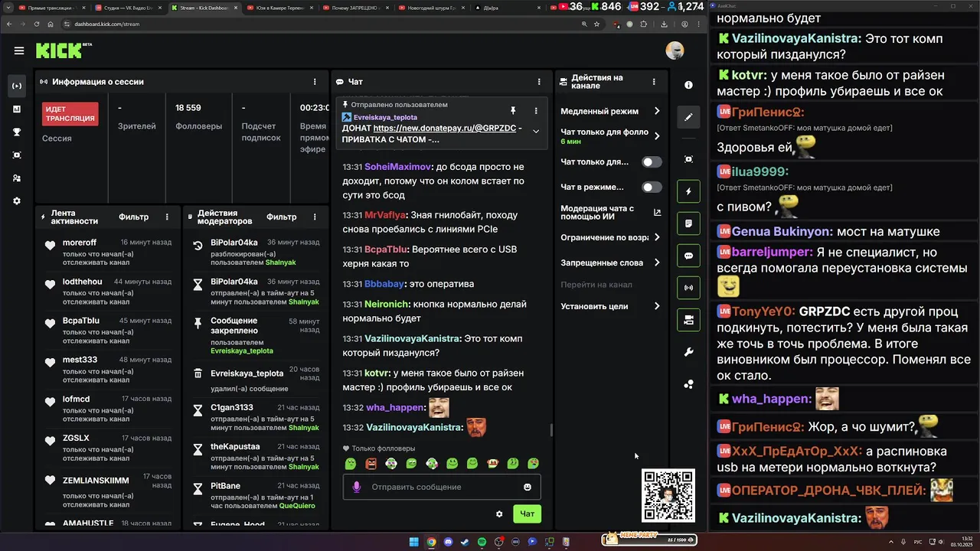Click the lightning bolt quick actions icon
This screenshot has height=551, width=980.
pyautogui.click(x=688, y=191)
